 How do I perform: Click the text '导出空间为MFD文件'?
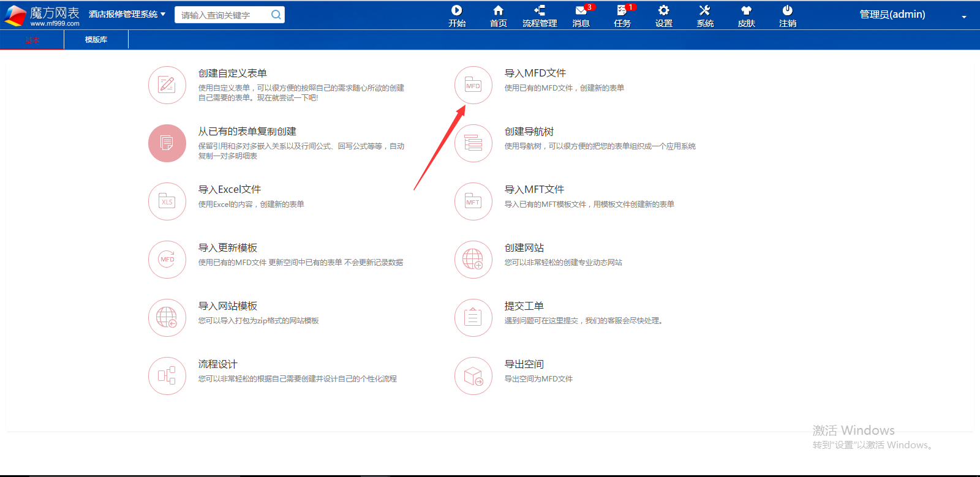pyautogui.click(x=538, y=379)
